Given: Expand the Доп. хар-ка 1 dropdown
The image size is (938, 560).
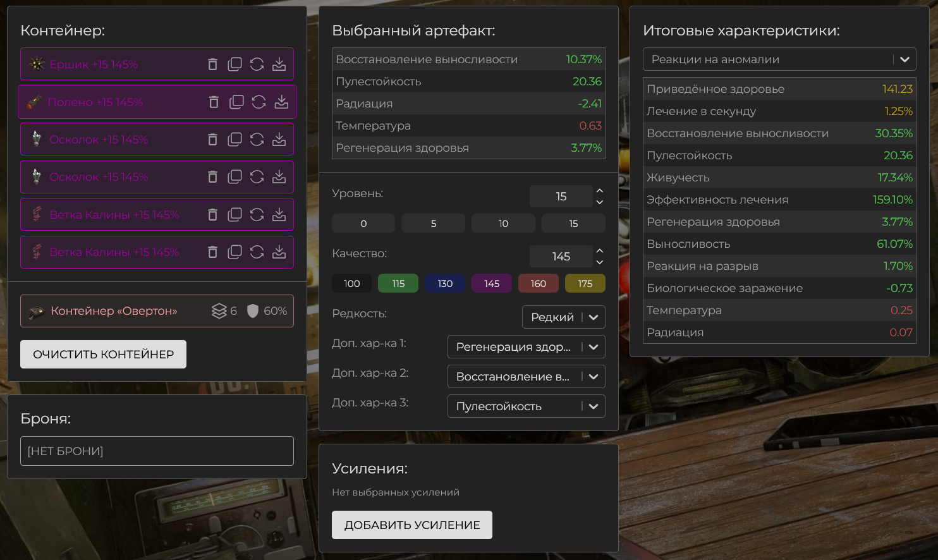Looking at the screenshot, I should [526, 347].
